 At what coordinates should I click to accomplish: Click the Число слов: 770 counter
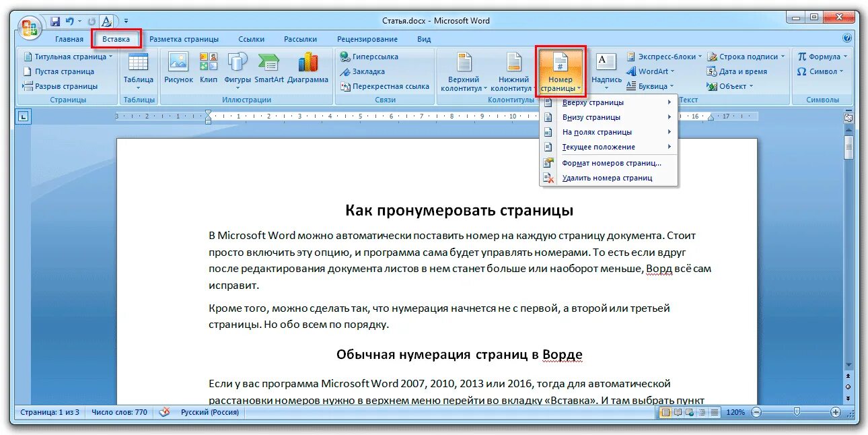coord(119,412)
